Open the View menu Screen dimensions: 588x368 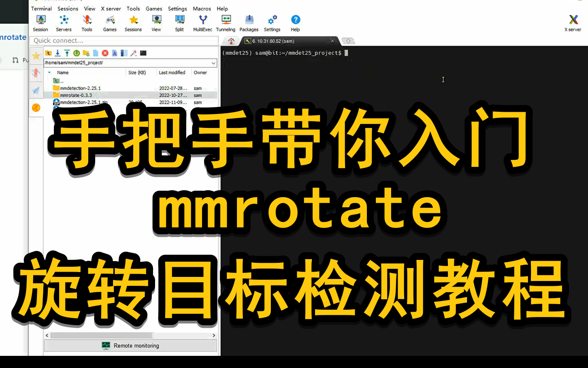[89, 9]
